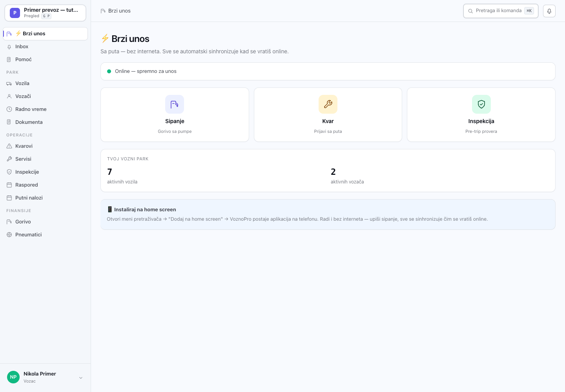Image resolution: width=565 pixels, height=392 pixels.
Task: Click the lightning bolt beside the Brzi unos title
Action: [105, 38]
